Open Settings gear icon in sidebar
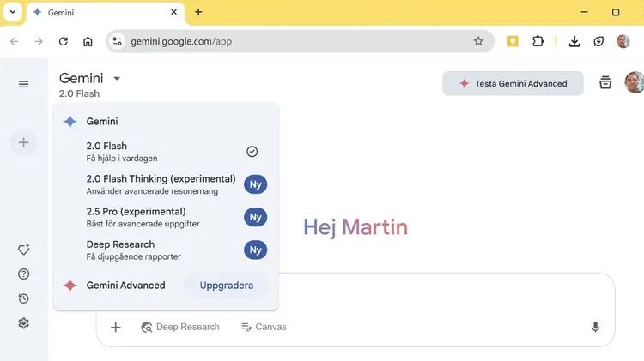 click(23, 323)
